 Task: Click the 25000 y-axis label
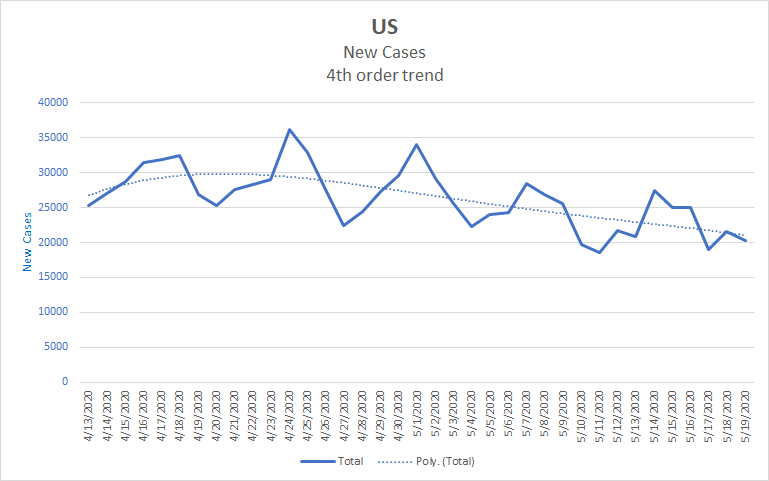[x=53, y=207]
